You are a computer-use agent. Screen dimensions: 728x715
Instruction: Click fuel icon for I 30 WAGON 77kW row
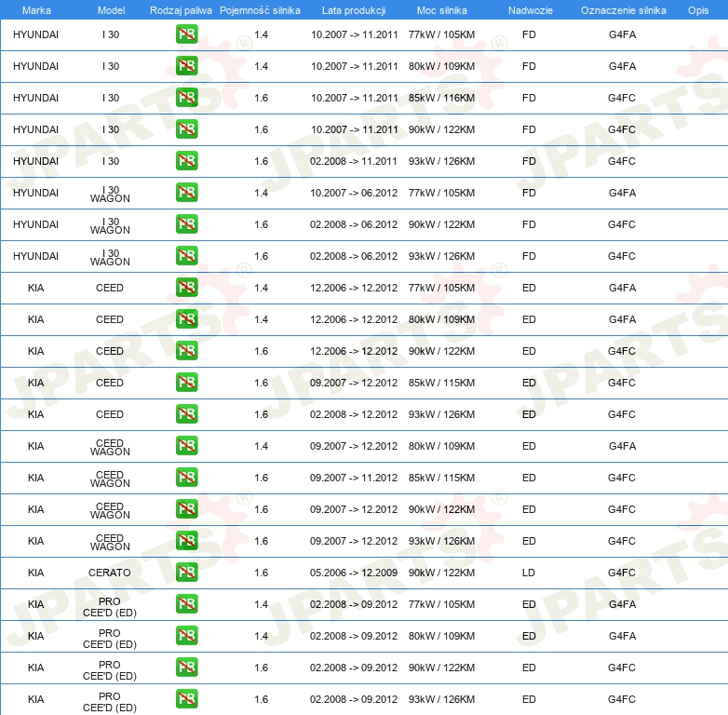coord(186,193)
